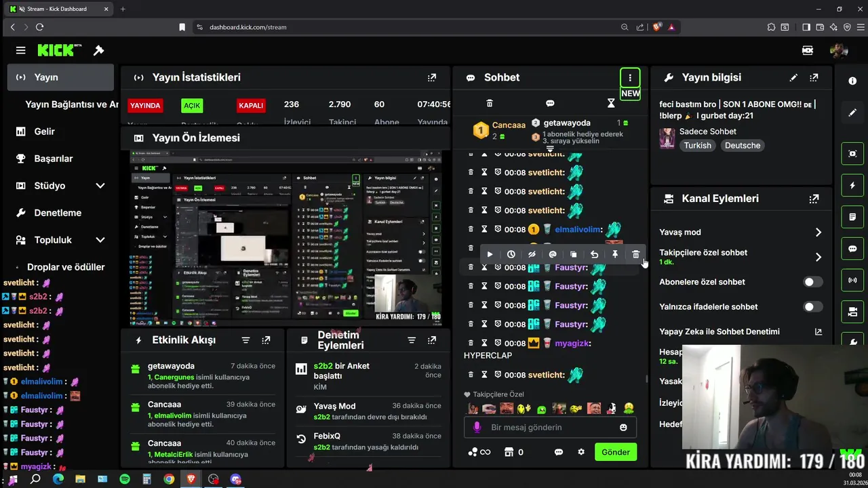Click the copy icon in message toolbar
Screen dimensions: 868x488
pos(573,254)
